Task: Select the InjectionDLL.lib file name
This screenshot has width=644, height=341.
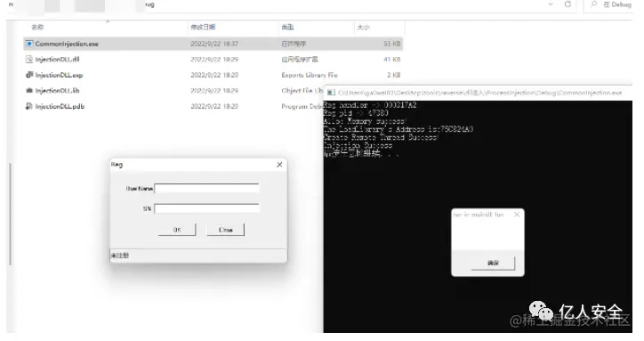Action: coord(57,91)
